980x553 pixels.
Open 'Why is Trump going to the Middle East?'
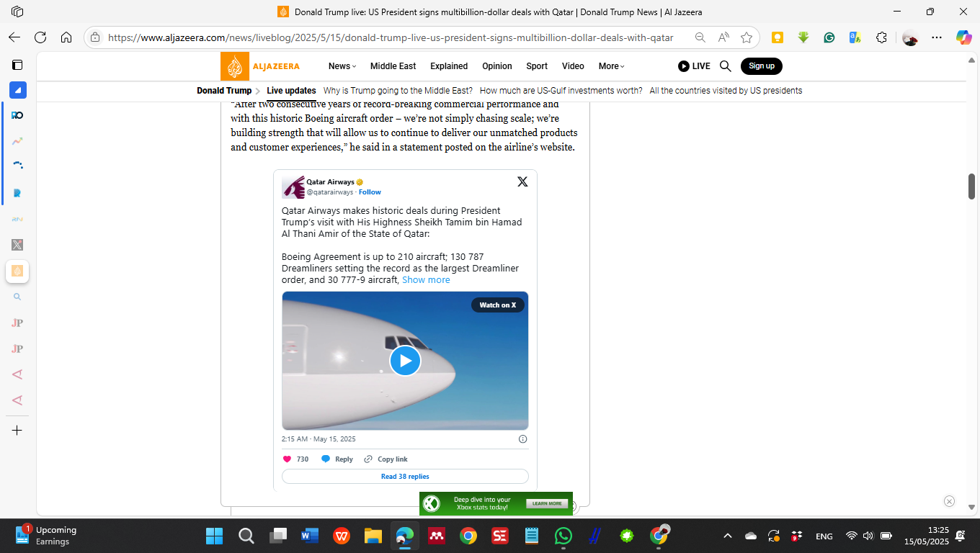click(x=398, y=91)
